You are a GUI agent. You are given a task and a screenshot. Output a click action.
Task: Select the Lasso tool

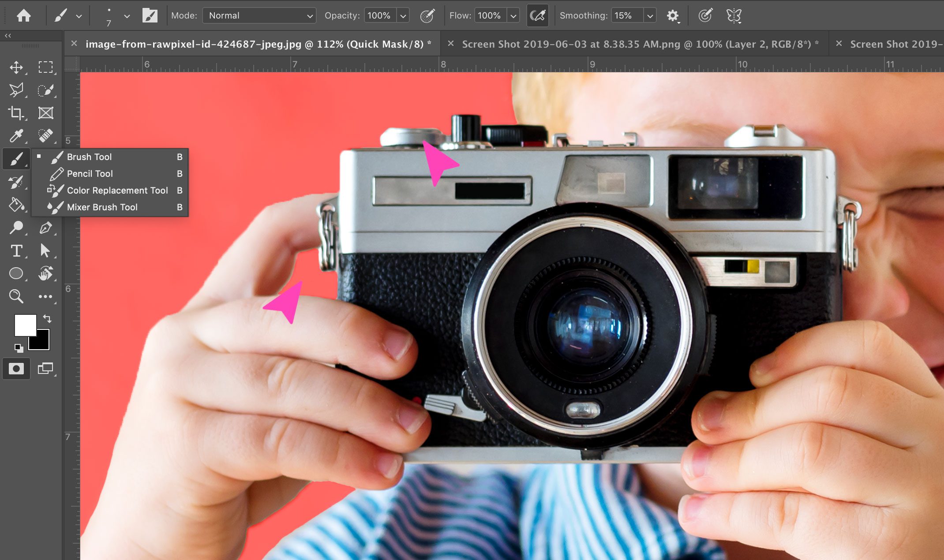pyautogui.click(x=16, y=90)
